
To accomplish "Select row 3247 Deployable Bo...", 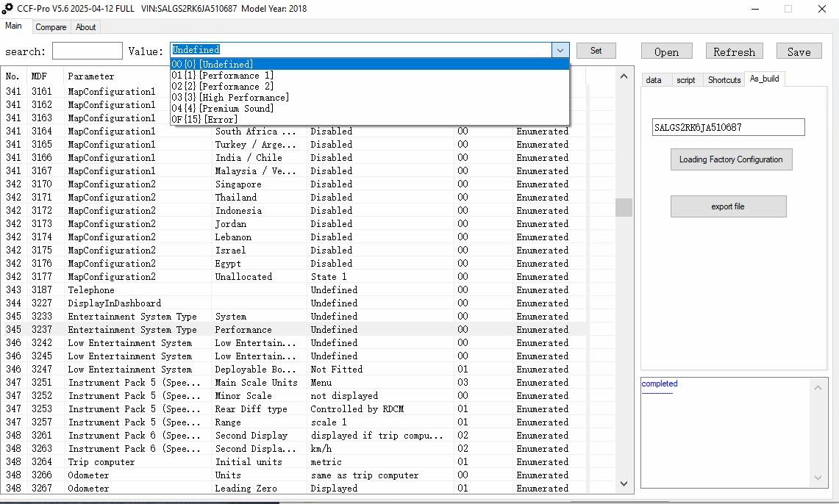I will point(293,370).
